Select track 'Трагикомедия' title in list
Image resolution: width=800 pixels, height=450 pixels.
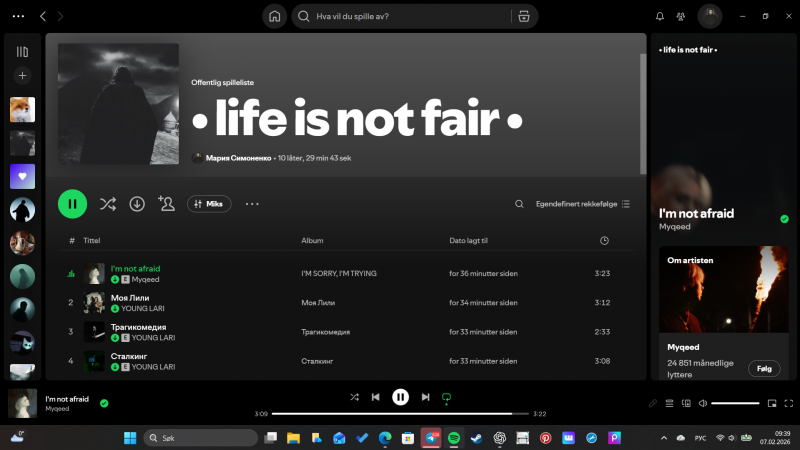138,327
